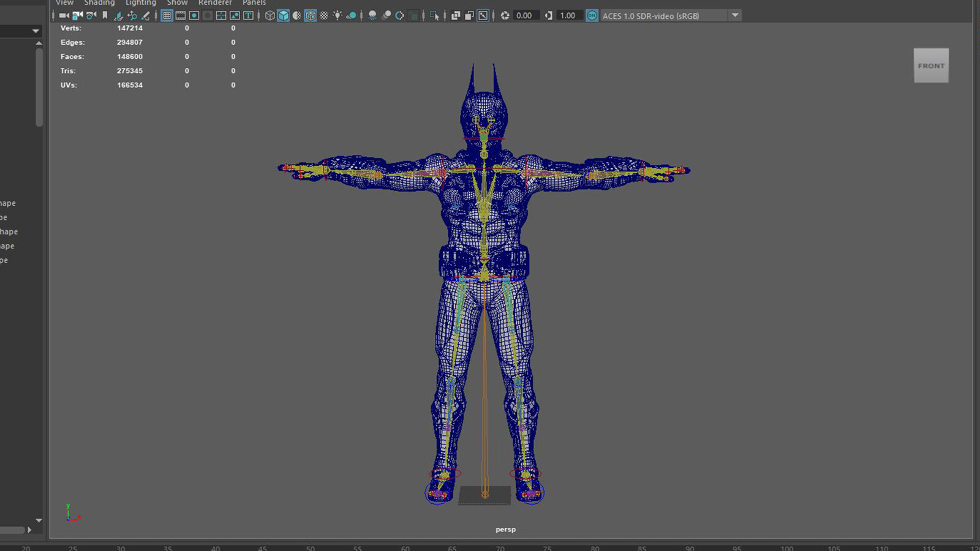The height and width of the screenshot is (551, 980).
Task: Click the left panel scroll-up arrow
Action: click(x=39, y=43)
